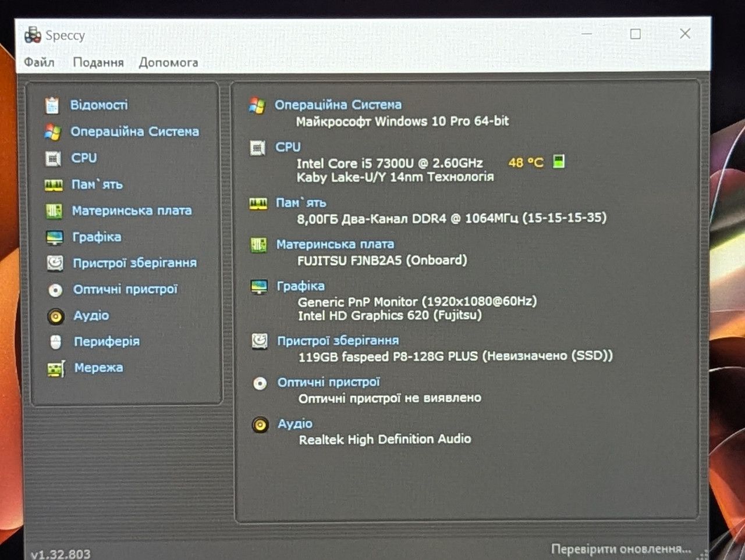The width and height of the screenshot is (745, 560).
Task: Click the CPU chip icon in sidebar
Action: point(53,158)
